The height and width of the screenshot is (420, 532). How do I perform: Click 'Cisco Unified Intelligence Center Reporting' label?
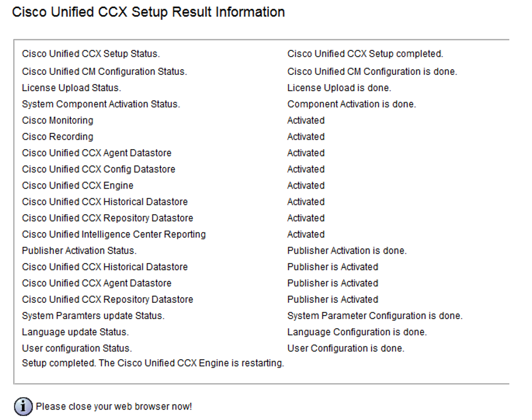(x=114, y=234)
